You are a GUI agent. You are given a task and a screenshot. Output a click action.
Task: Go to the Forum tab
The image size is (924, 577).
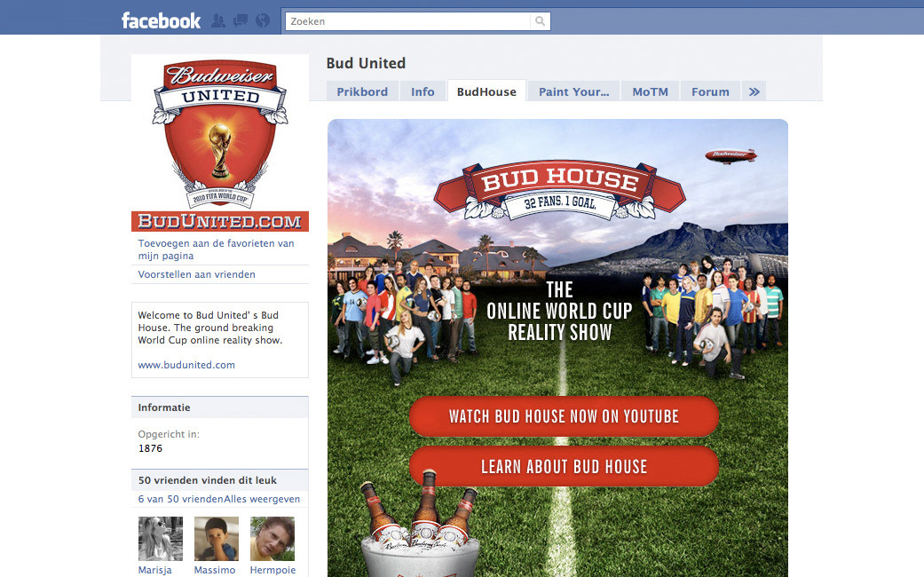[710, 91]
